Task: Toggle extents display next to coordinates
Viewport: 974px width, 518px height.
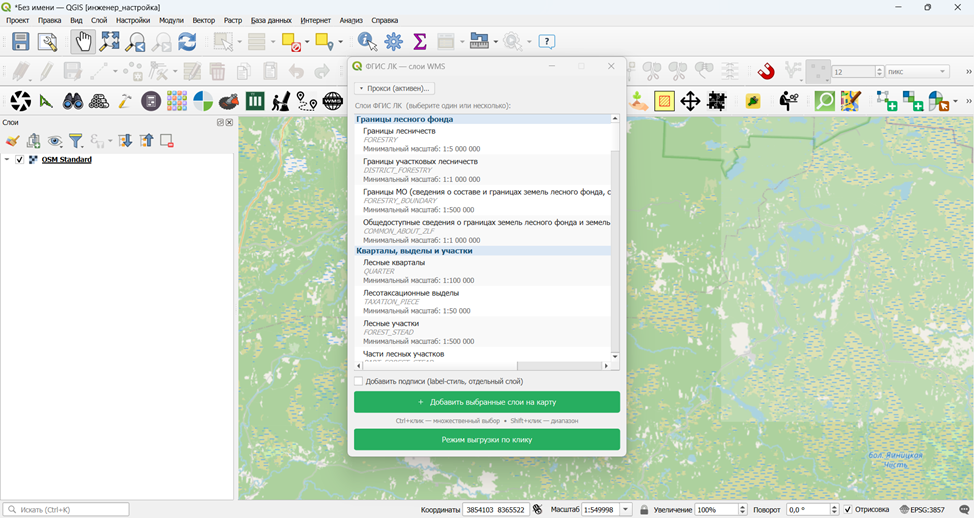Action: [x=538, y=509]
